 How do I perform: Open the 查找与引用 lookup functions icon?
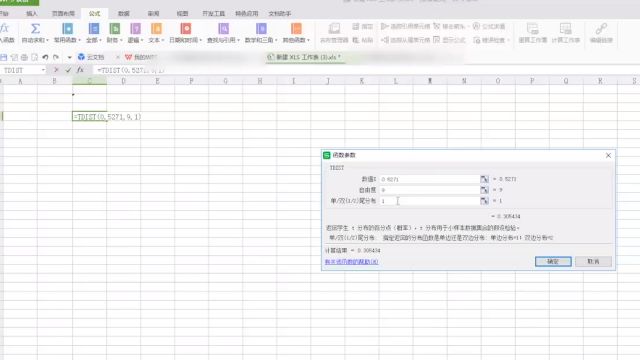[223, 29]
